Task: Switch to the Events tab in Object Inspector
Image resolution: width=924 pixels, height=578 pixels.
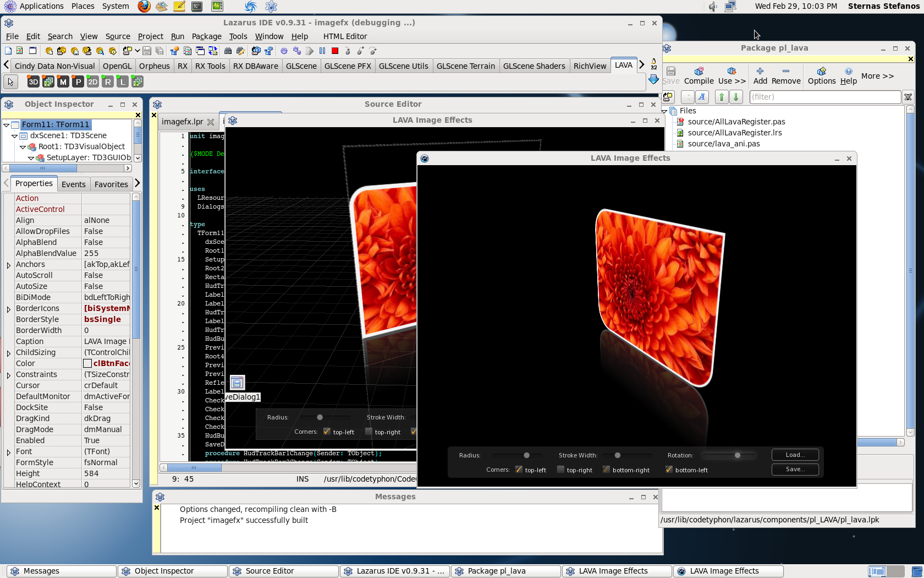Action: coord(74,184)
